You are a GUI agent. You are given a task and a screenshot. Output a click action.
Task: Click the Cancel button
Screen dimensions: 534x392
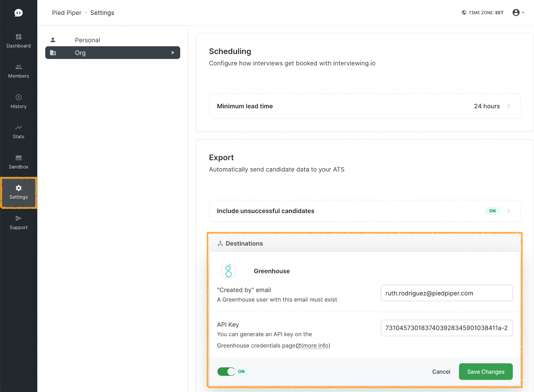(441, 372)
